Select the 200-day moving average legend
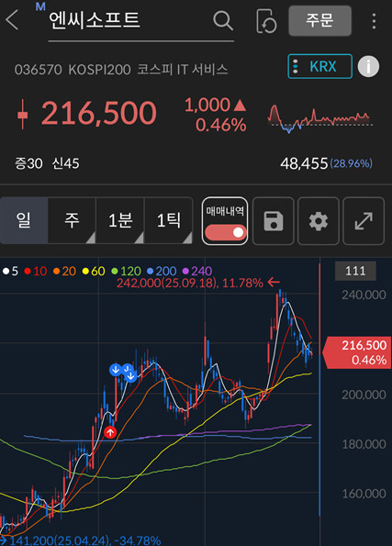Screen dimensions: 392x546 click(162, 271)
